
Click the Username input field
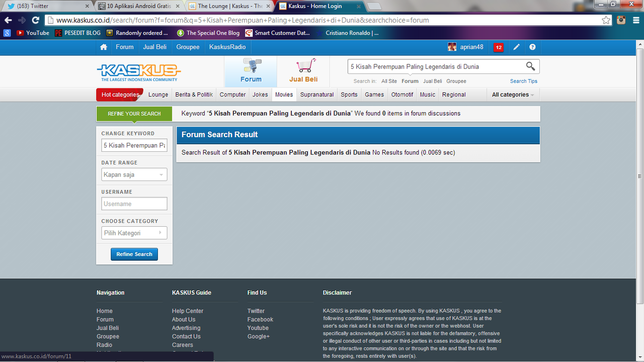tap(134, 204)
